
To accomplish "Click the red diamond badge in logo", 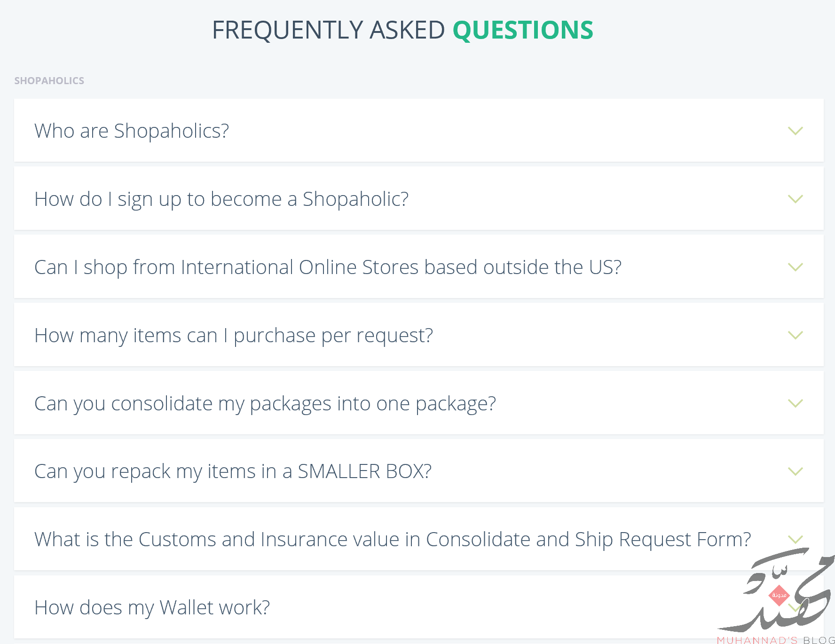I will pyautogui.click(x=779, y=595).
